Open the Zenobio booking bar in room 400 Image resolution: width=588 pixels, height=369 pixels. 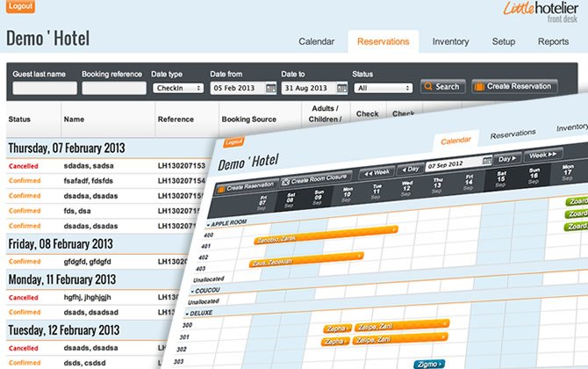326,235
